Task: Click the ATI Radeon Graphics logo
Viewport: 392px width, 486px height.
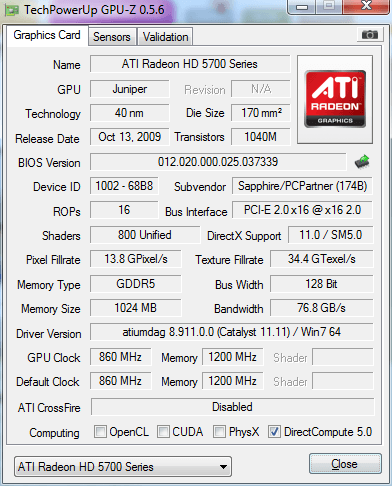Action: (335, 99)
